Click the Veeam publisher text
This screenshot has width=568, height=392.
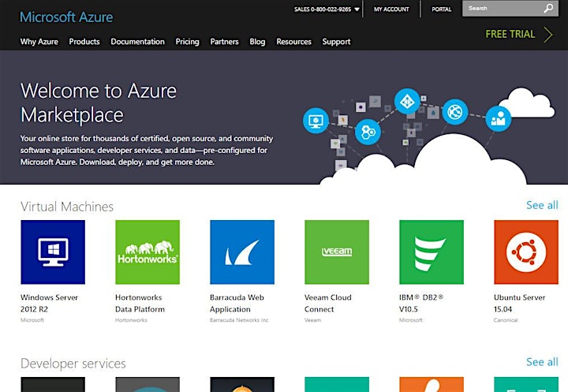[312, 320]
